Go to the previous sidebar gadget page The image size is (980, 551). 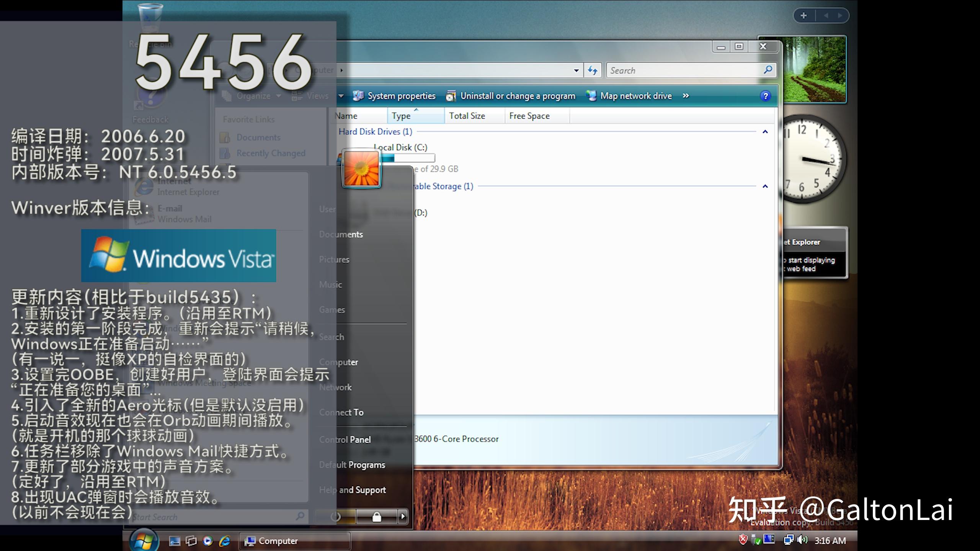(x=826, y=15)
